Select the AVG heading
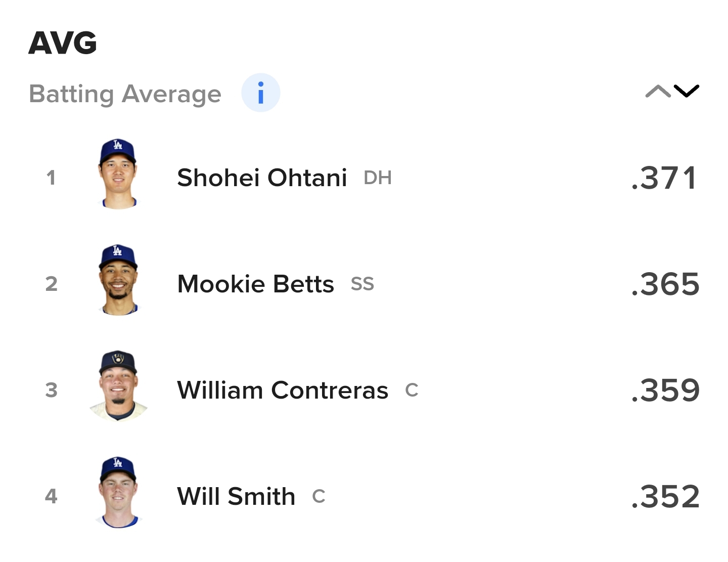Screen dimensions: 728x562 63,43
